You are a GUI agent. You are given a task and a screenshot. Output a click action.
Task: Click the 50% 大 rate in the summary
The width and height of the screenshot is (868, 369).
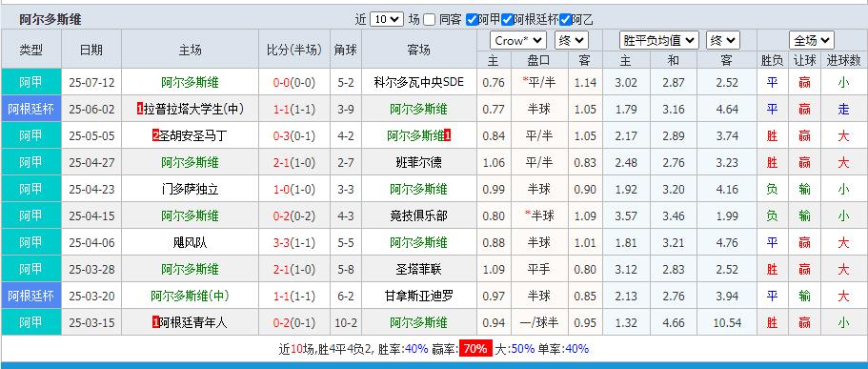pyautogui.click(x=522, y=349)
